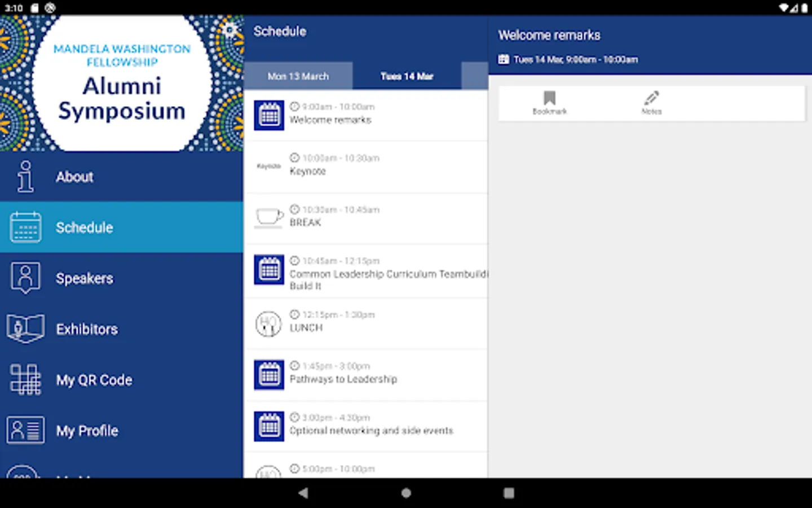Screen dimensions: 812x508
Task: Open the Schedule menu item
Action: click(x=122, y=227)
